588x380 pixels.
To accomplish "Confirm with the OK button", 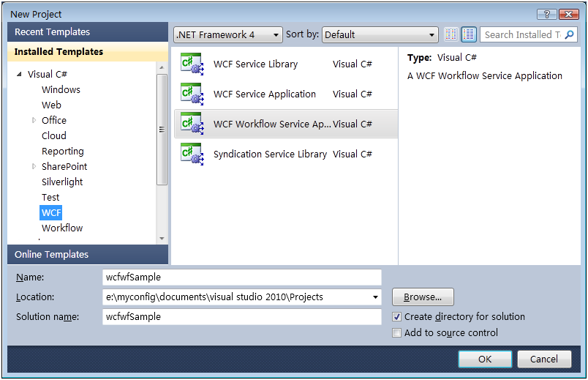I will (x=485, y=359).
